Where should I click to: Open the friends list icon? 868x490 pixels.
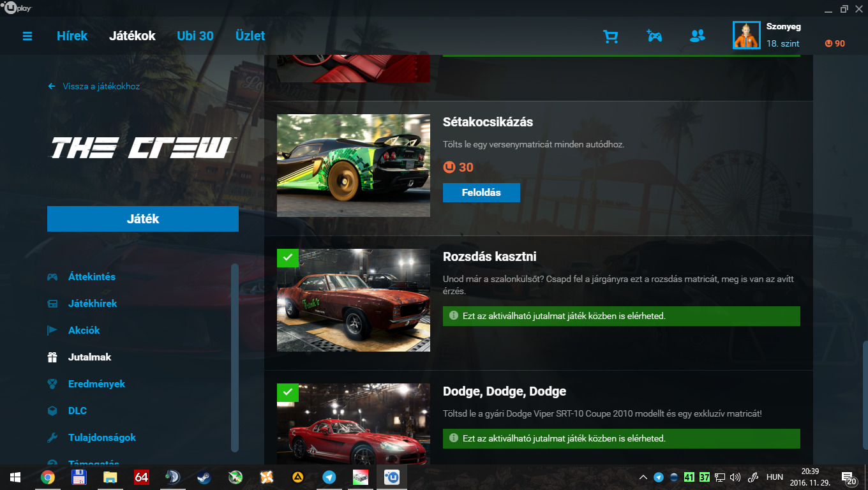[698, 36]
